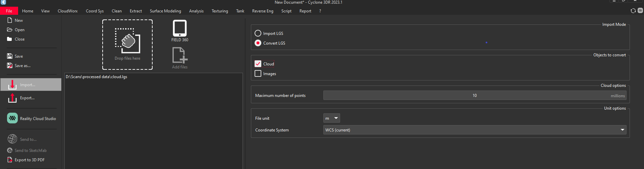Click the Import... label
This screenshot has width=644, height=169.
point(28,84)
